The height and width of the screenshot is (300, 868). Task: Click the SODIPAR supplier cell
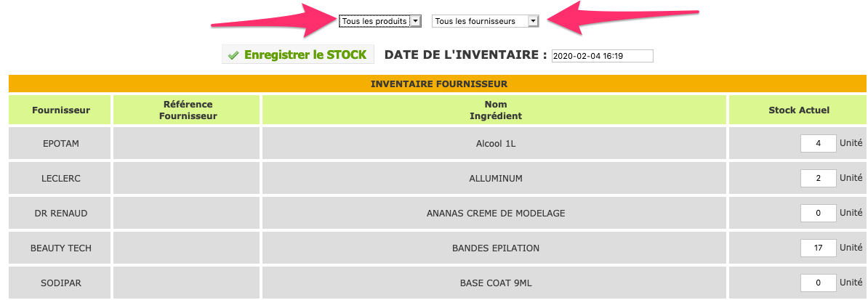click(61, 283)
